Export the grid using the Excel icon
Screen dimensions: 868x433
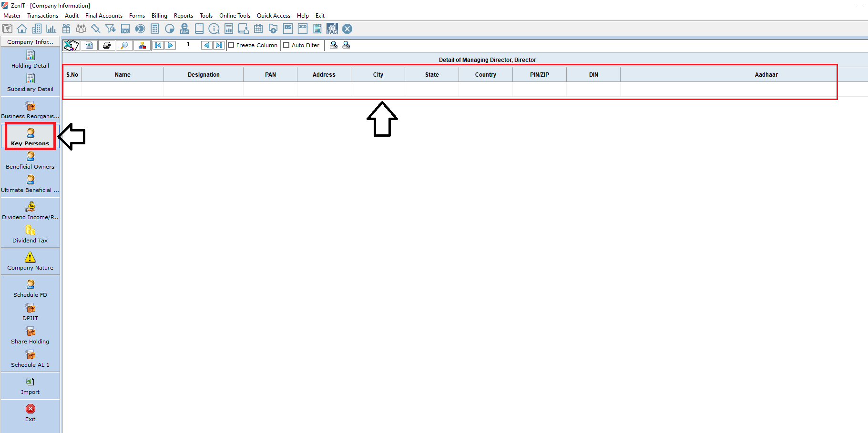pyautogui.click(x=71, y=45)
